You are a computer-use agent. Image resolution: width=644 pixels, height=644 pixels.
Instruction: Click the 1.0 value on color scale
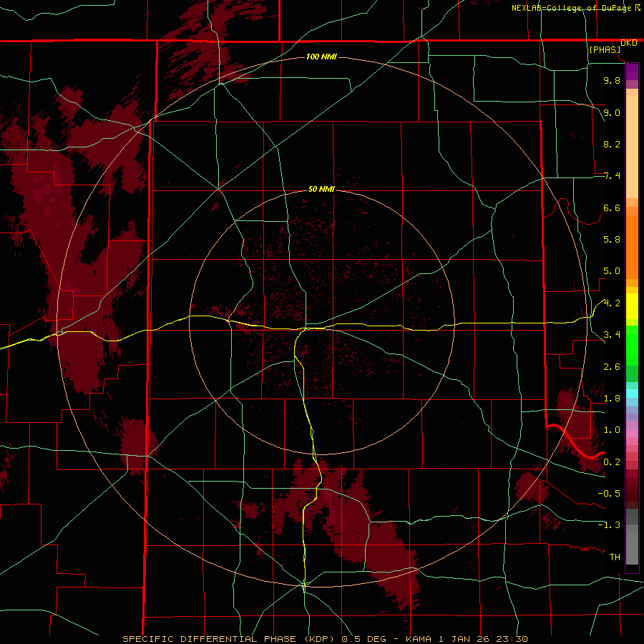point(612,430)
